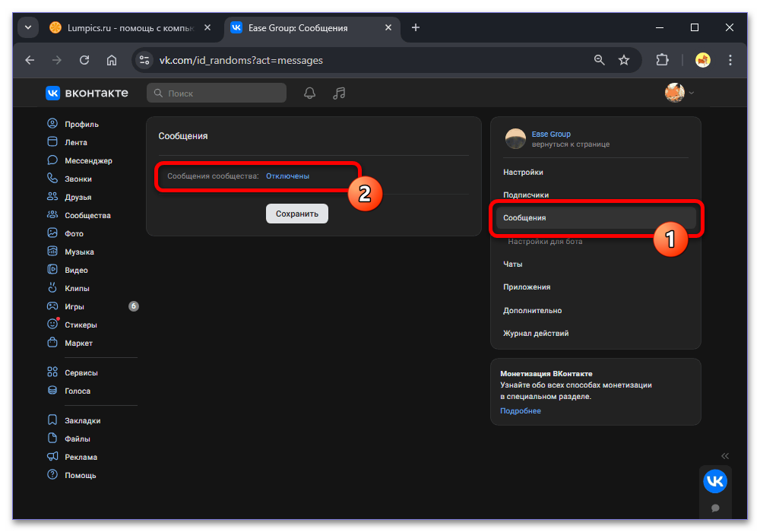Open the music note icon in the header
760x532 pixels.
(x=339, y=93)
